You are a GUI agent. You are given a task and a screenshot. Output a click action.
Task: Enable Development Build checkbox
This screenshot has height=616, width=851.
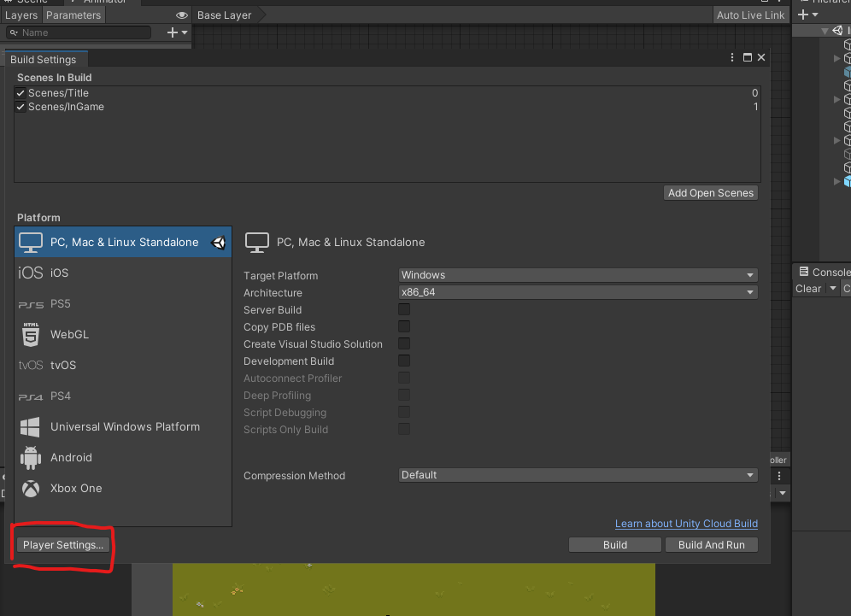(404, 361)
